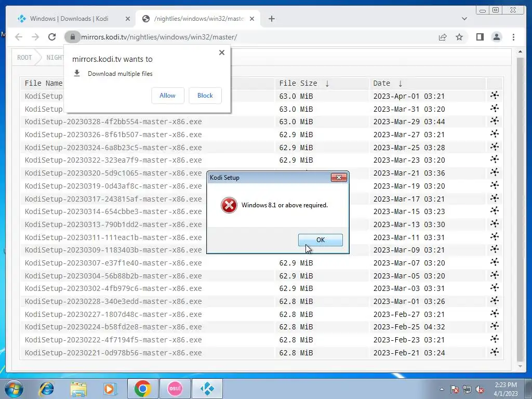Image resolution: width=532 pixels, height=399 pixels.
Task: Click mirror icon for 2023-Mar-19 row
Action: 495,185
